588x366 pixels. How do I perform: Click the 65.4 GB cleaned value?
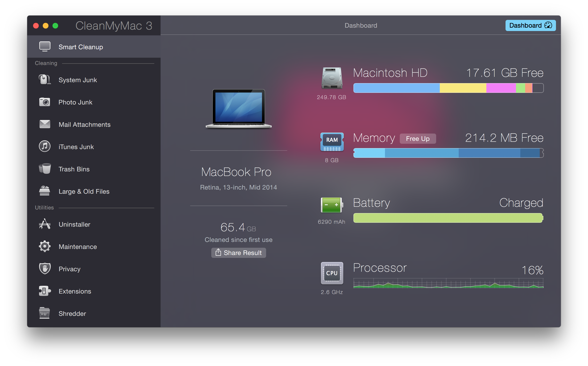[x=238, y=227]
